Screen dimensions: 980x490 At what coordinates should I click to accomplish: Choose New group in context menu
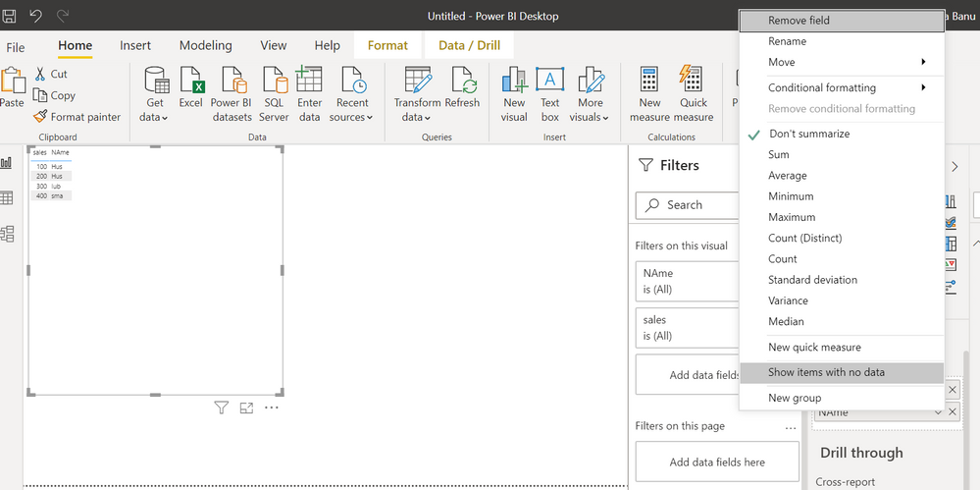click(x=842, y=398)
